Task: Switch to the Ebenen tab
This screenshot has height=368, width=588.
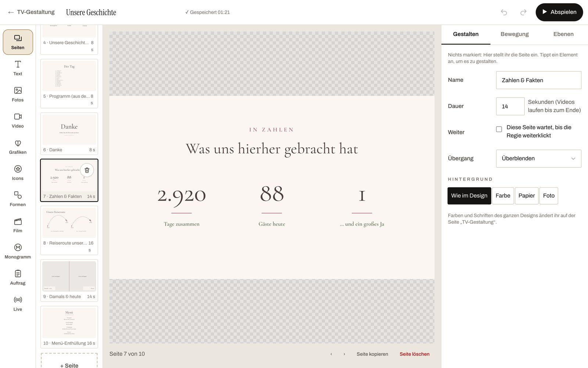Action: click(563, 34)
